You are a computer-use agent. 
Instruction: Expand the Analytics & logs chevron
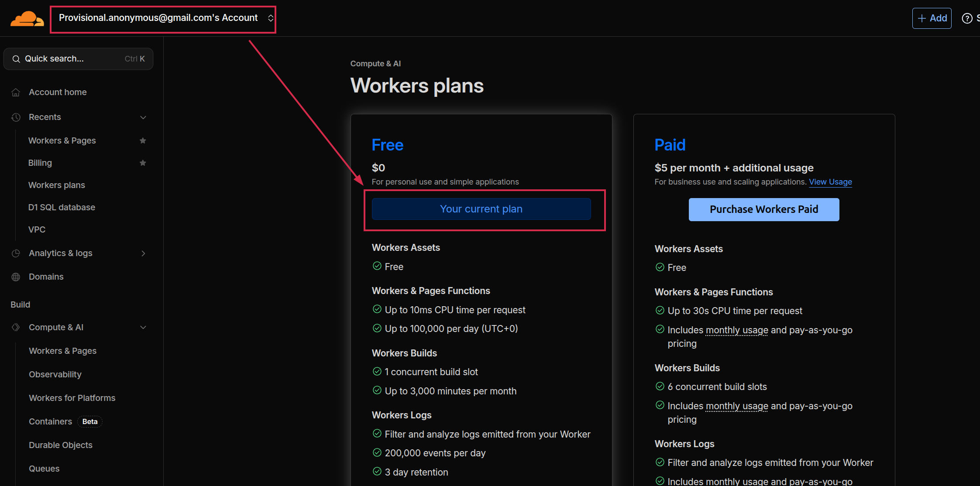[x=143, y=253]
